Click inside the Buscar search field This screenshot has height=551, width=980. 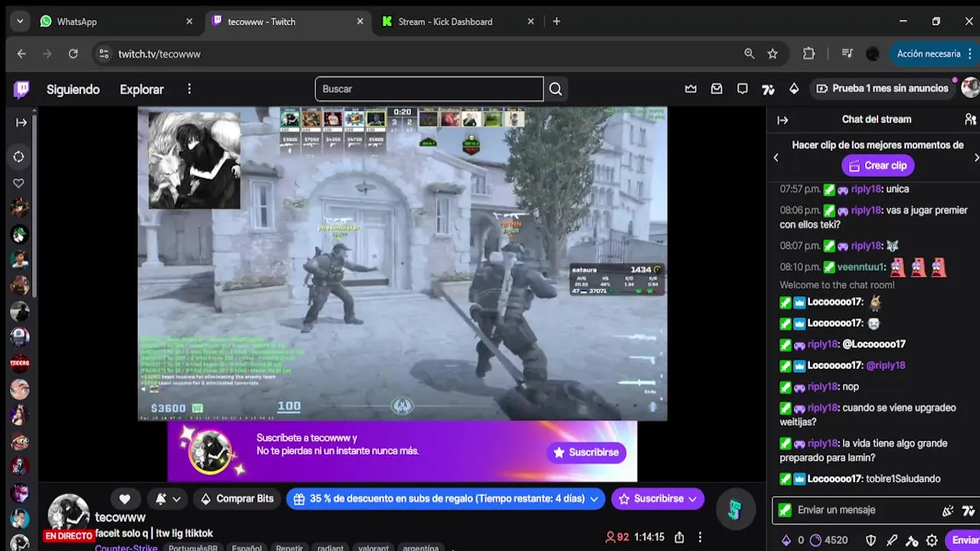(x=429, y=89)
